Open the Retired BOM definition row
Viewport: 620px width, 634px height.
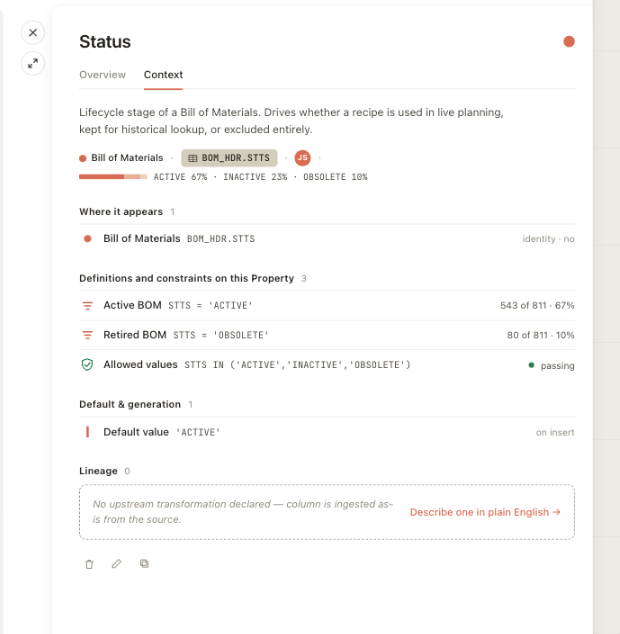pos(327,335)
